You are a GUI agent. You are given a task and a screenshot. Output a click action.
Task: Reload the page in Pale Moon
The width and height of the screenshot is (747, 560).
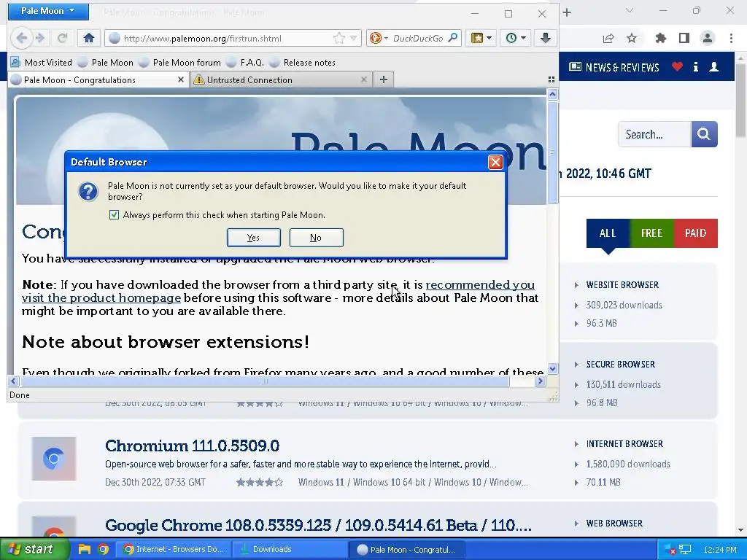point(62,38)
